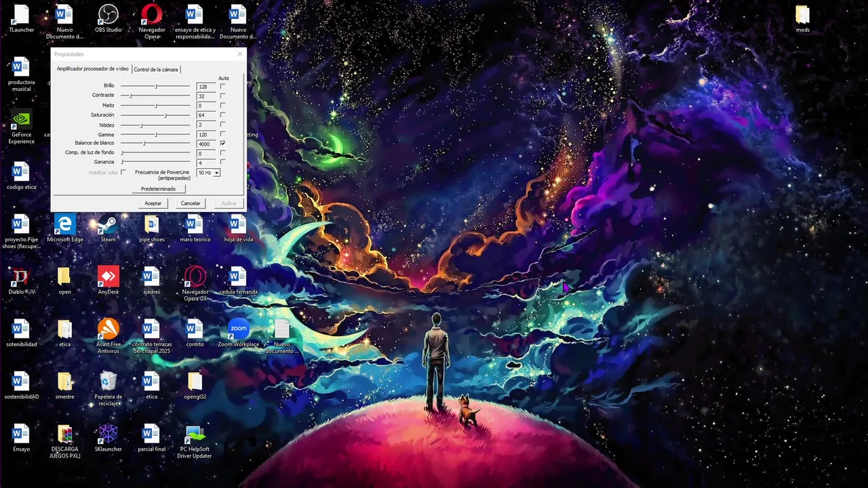Click the Predeterminado button
The width and height of the screenshot is (868, 488).
158,188
